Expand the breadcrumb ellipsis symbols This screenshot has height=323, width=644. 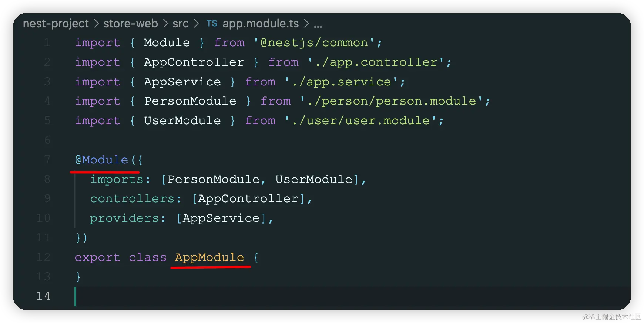coord(318,24)
